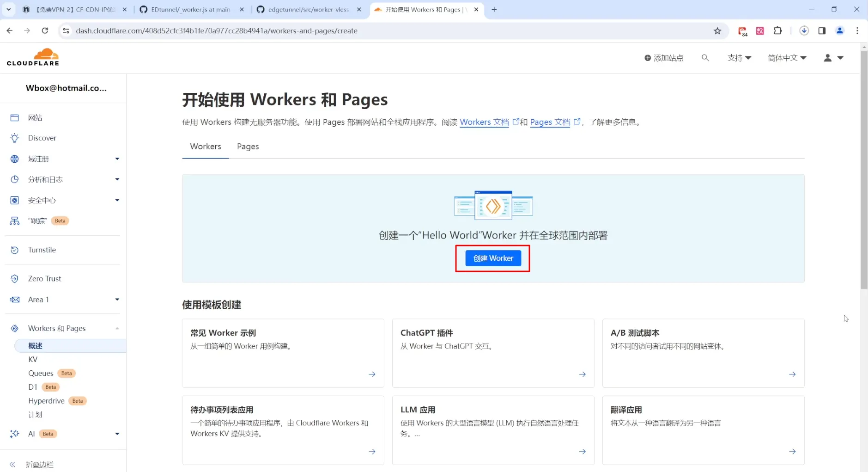Click the search magnifier in the header
868x472 pixels.
[x=705, y=58]
